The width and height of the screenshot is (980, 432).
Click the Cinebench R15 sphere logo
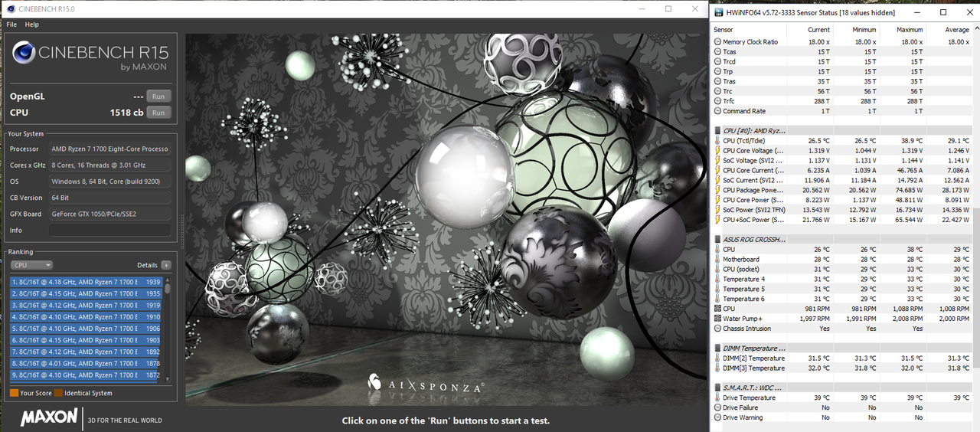(23, 54)
